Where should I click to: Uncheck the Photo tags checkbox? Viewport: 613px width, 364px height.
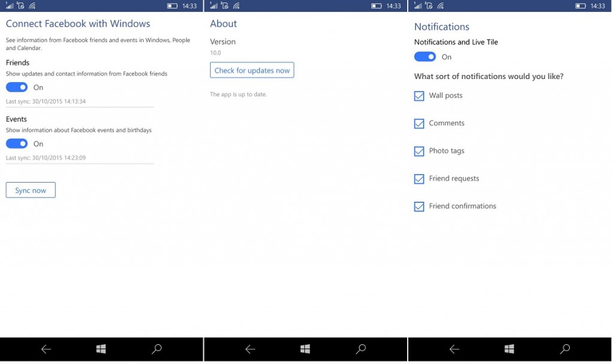tap(419, 151)
